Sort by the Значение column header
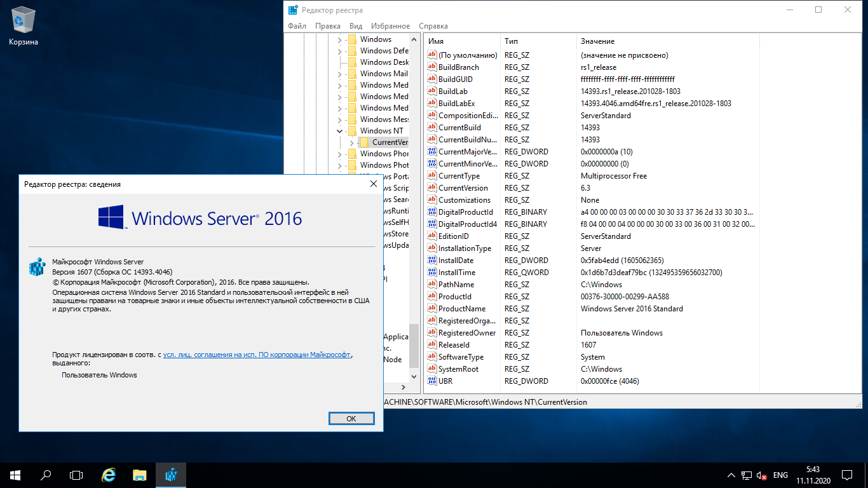This screenshot has width=868, height=488. click(x=667, y=41)
